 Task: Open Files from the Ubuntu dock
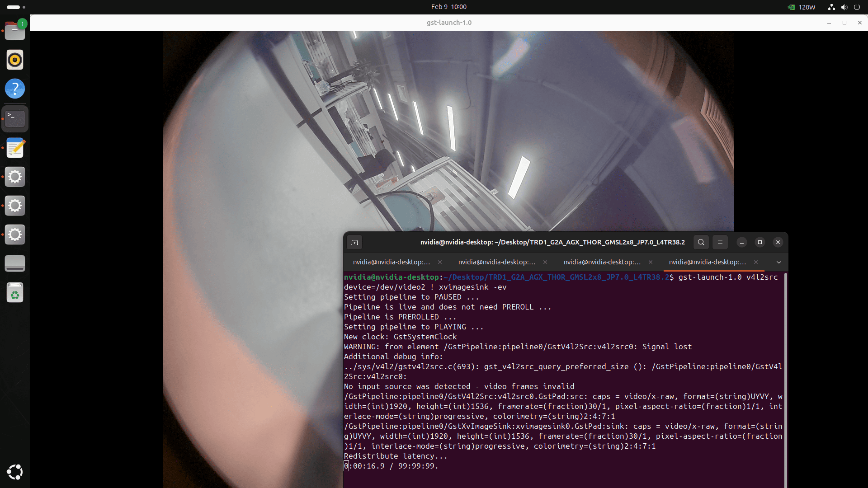pos(15,31)
